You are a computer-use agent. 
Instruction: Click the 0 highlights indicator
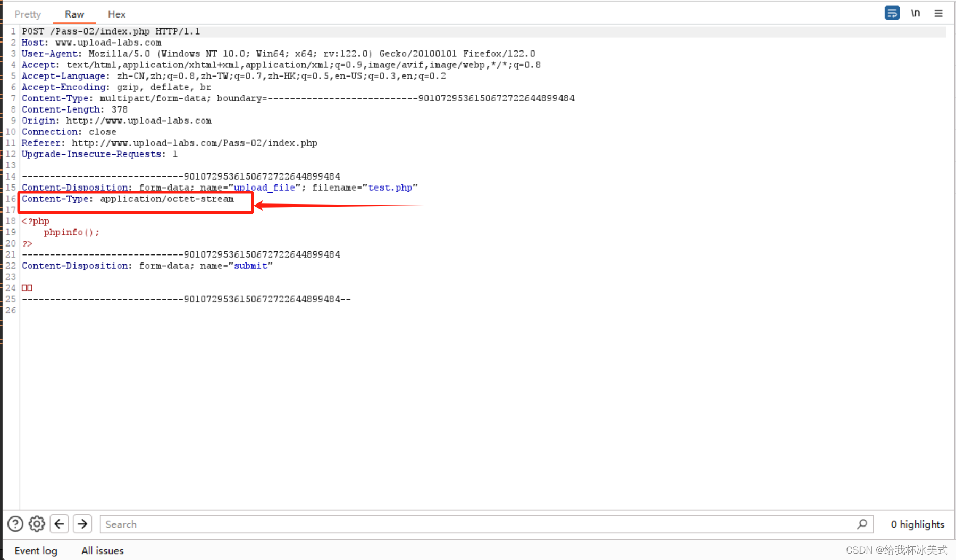tap(918, 524)
